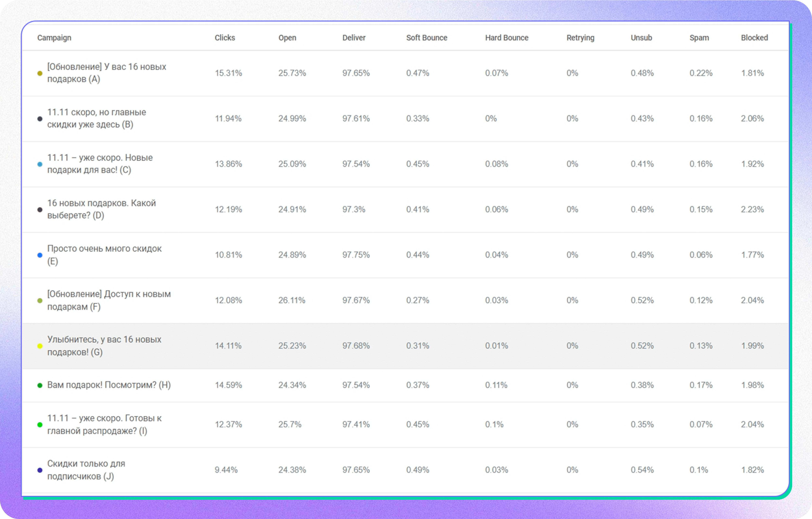Click the light blue dot beside campaign (C)

pyautogui.click(x=40, y=164)
